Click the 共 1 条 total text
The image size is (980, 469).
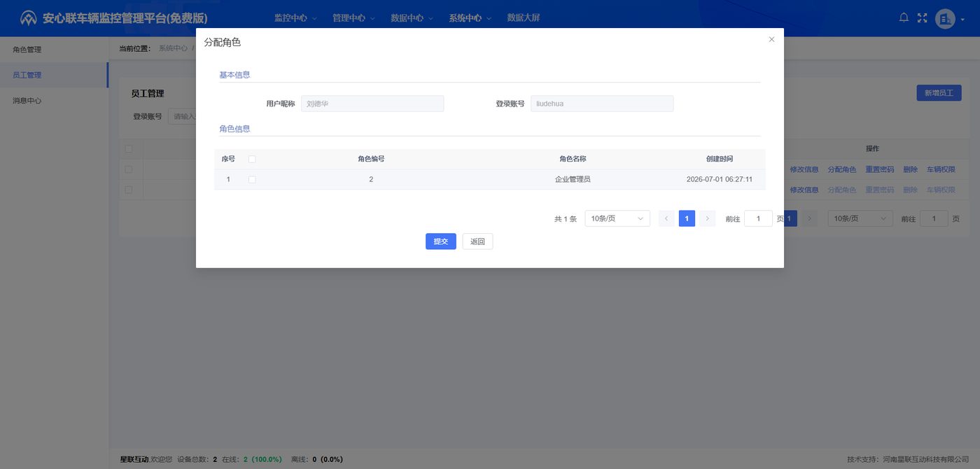566,219
